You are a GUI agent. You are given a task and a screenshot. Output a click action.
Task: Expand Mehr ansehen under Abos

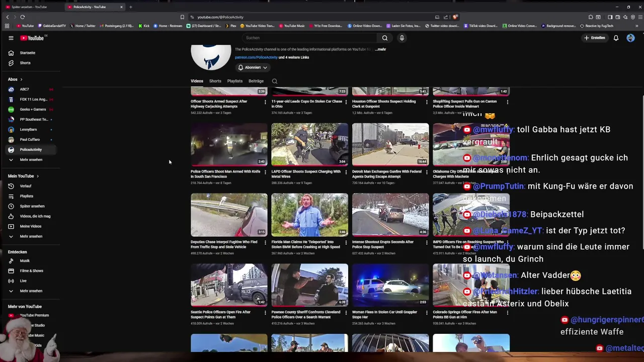point(30,159)
